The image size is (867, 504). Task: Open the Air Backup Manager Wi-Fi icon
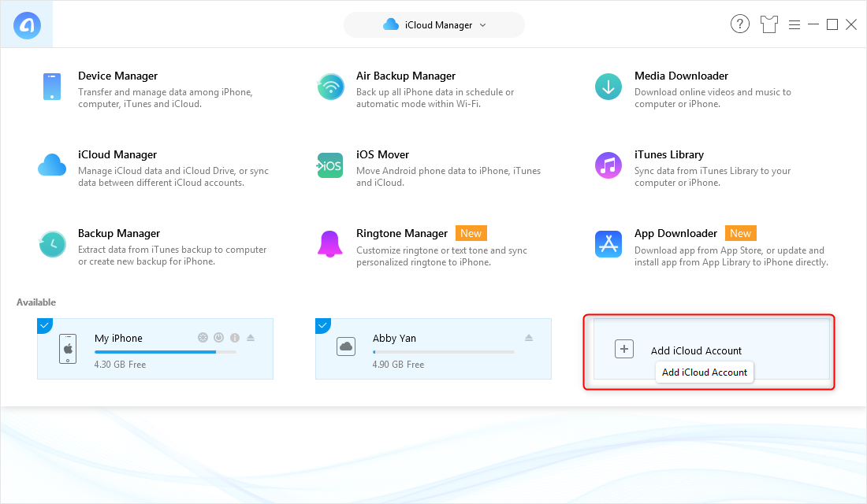(x=331, y=87)
